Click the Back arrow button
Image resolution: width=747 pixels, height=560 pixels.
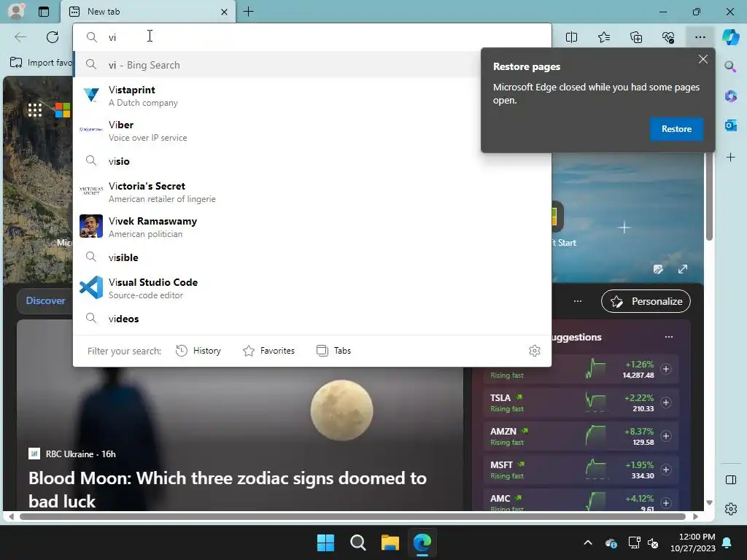pyautogui.click(x=20, y=37)
